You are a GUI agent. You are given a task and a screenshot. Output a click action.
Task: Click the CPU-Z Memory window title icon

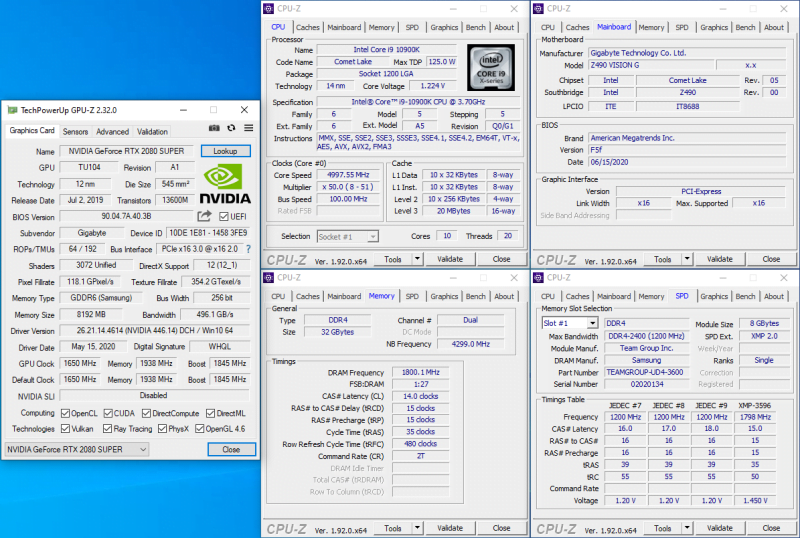[268, 278]
